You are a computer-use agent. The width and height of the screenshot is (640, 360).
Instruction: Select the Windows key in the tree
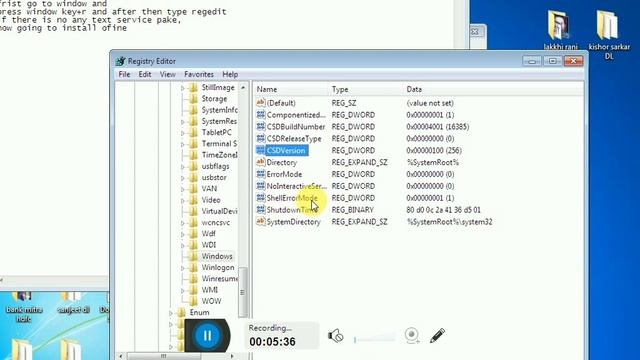[217, 256]
